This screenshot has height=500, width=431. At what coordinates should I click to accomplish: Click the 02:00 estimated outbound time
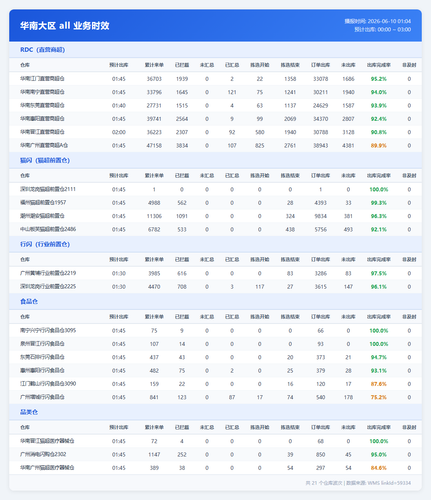pyautogui.click(x=119, y=132)
